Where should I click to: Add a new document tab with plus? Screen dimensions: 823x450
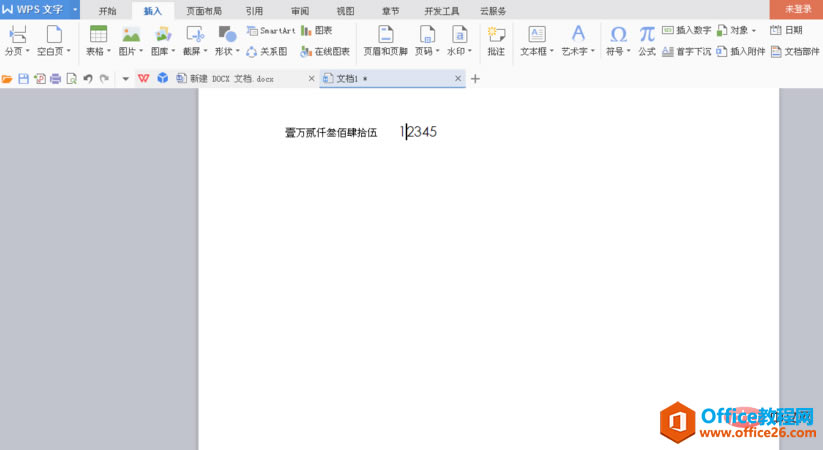point(475,79)
